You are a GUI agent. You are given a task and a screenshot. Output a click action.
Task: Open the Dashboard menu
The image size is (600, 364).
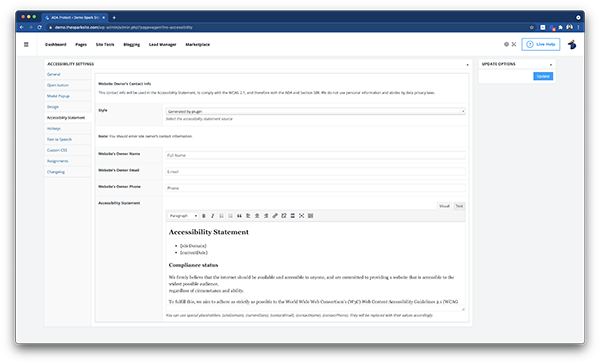coord(55,44)
